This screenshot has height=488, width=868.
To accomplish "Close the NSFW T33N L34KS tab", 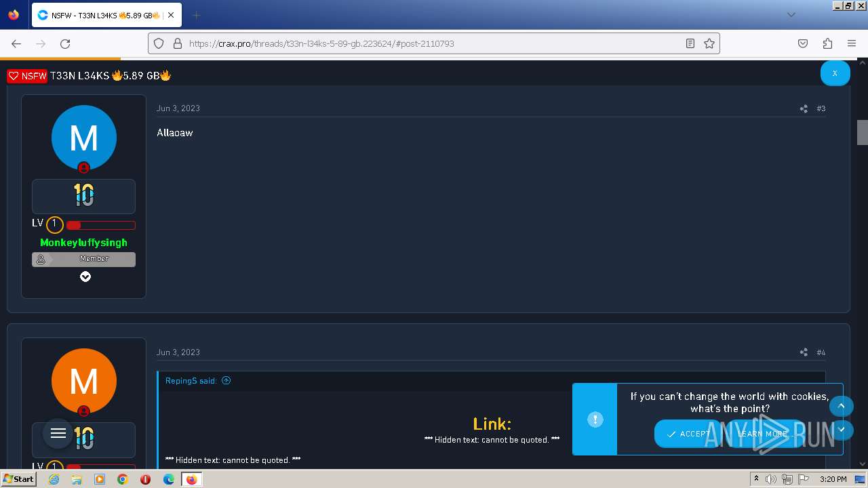I will [x=171, y=15].
